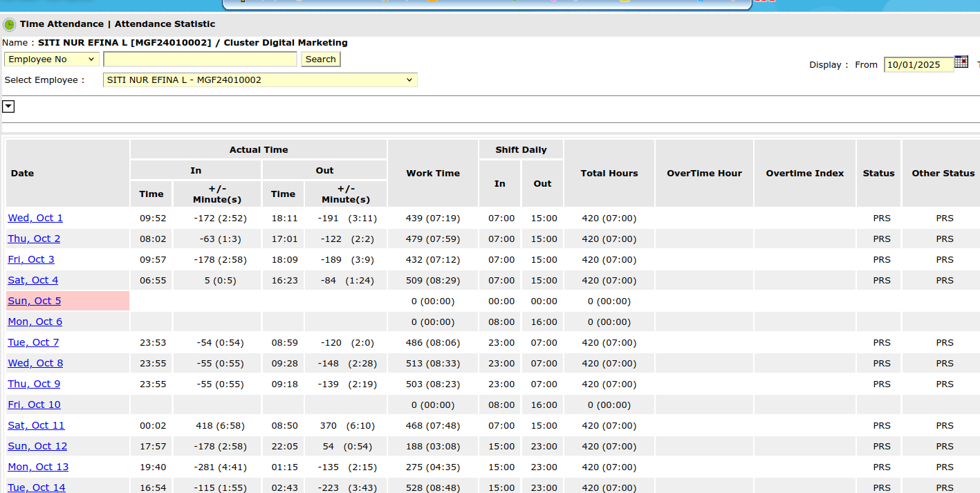Open the Mon, Oct 6 date link

35,322
